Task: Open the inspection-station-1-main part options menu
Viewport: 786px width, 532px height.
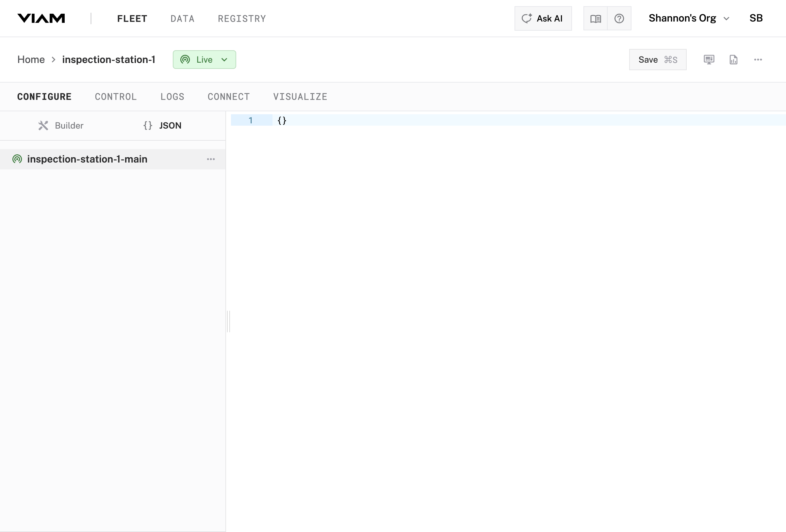Action: click(x=211, y=159)
